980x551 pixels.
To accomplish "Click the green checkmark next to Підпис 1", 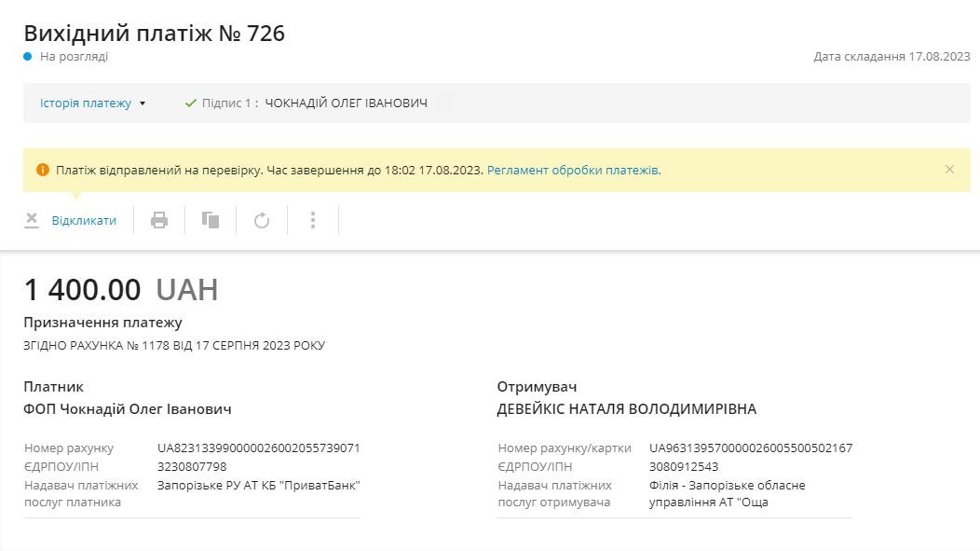I will 191,103.
